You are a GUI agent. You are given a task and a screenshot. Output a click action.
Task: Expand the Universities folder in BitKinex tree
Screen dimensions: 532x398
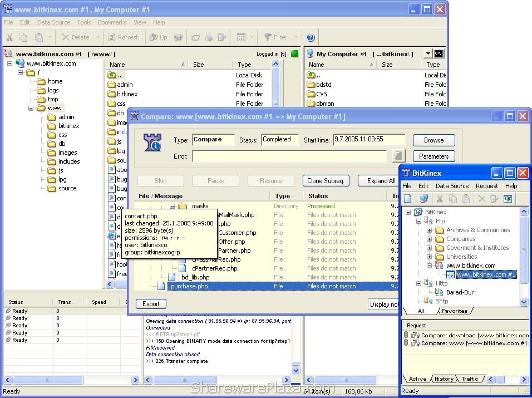(429, 257)
